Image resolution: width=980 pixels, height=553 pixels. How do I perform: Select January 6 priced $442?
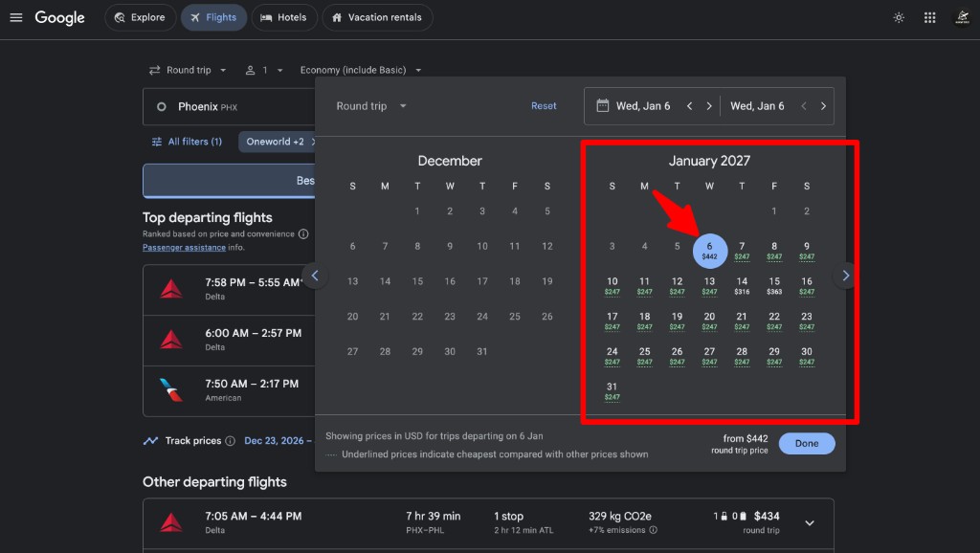[709, 251]
